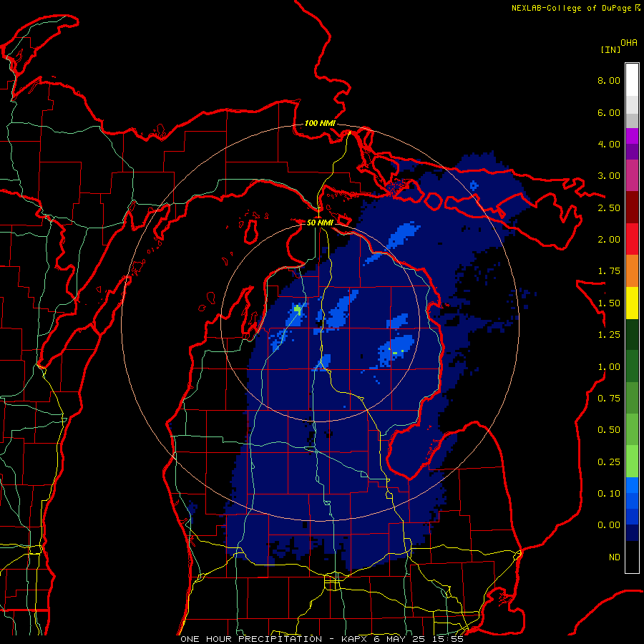The image size is (644, 644).
Task: Pick the darkest green swatch beside 1.25
Action: pyautogui.click(x=632, y=334)
